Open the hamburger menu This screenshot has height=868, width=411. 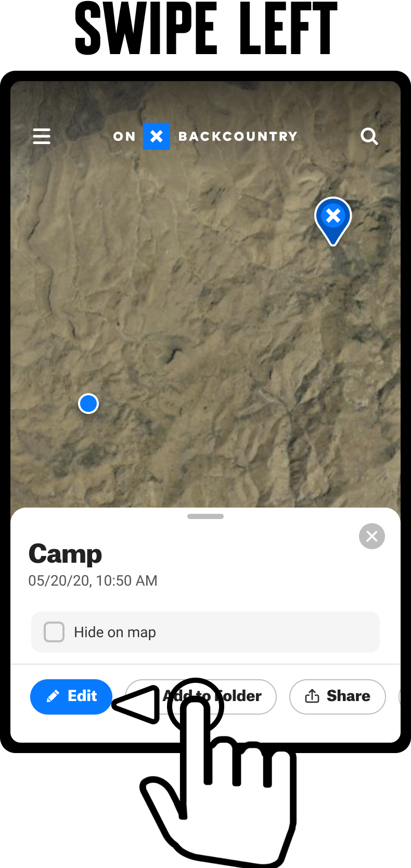pyautogui.click(x=42, y=136)
